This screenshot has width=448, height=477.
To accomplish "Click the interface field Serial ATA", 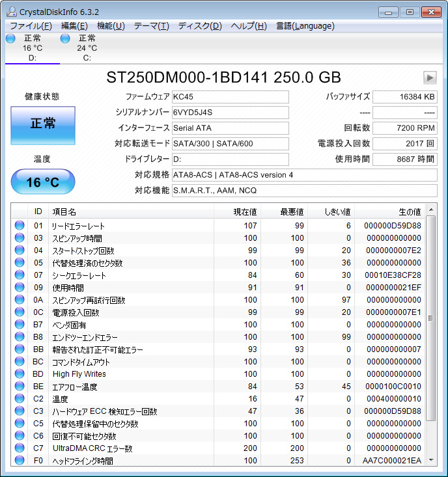I will click(x=230, y=128).
